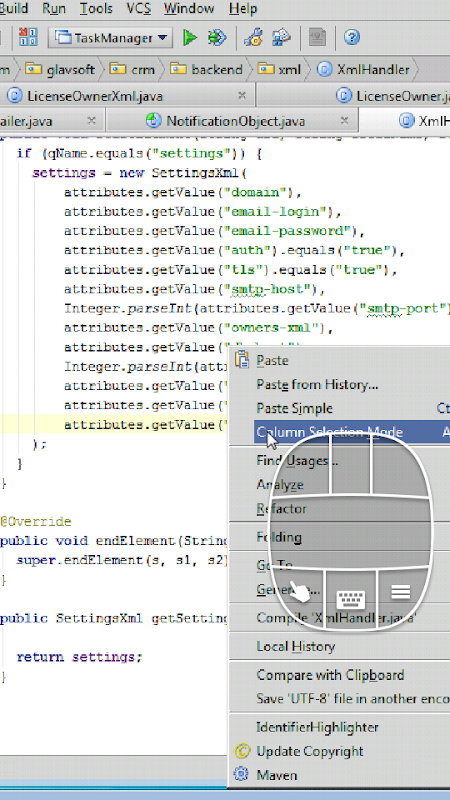Click the project structure toolbar icon

(281, 37)
